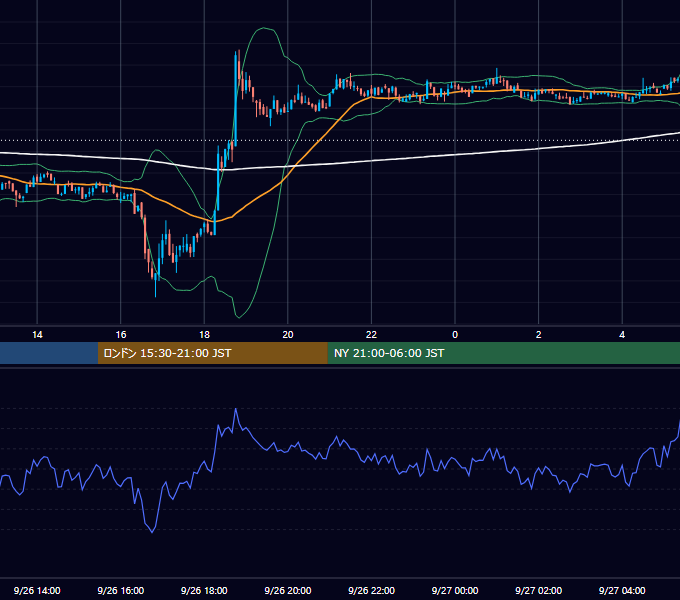Click the 9/26 20:00 date label
This screenshot has height=600, width=680.
click(288, 590)
